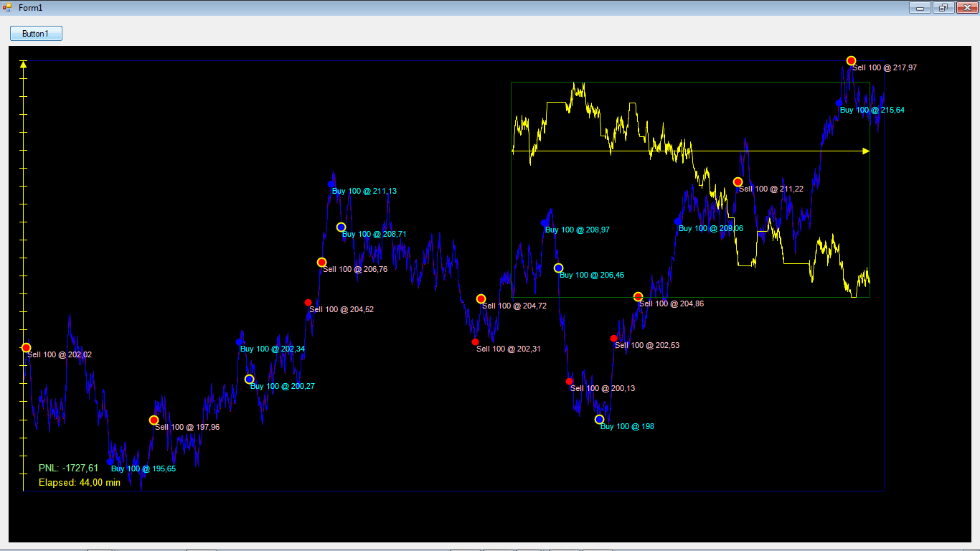Viewport: 980px width, 551px height.
Task: Click the 'Buy 100 @ 211,13' label text
Action: pyautogui.click(x=364, y=192)
